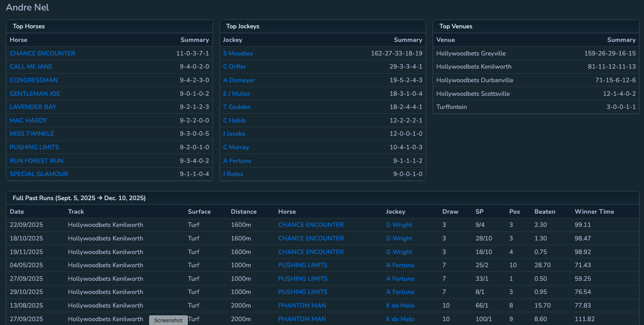Click the SP column header
This screenshot has height=325, width=644.
(x=479, y=211)
